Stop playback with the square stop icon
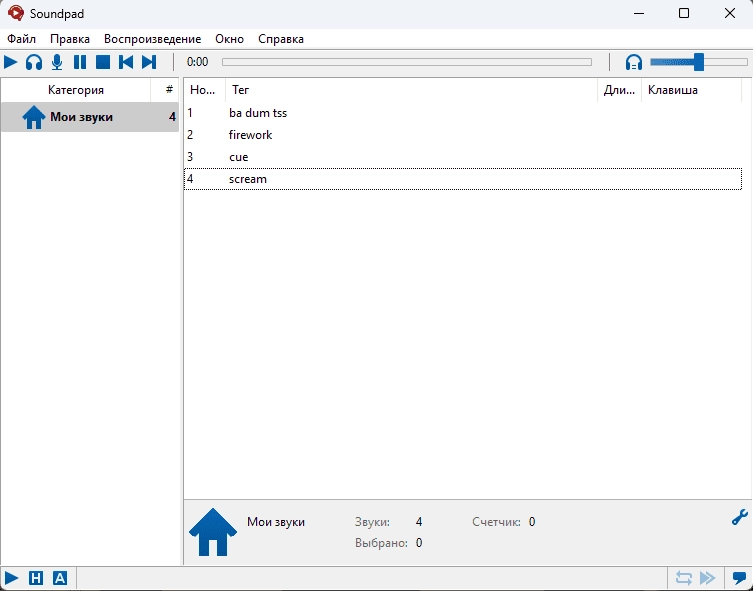Image resolution: width=753 pixels, height=591 pixels. pyautogui.click(x=103, y=62)
